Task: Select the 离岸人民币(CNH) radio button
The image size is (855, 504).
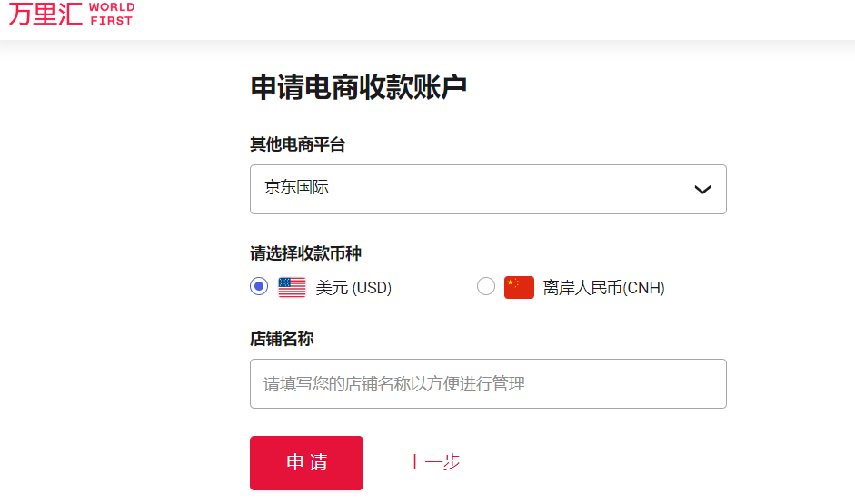Action: tap(486, 287)
